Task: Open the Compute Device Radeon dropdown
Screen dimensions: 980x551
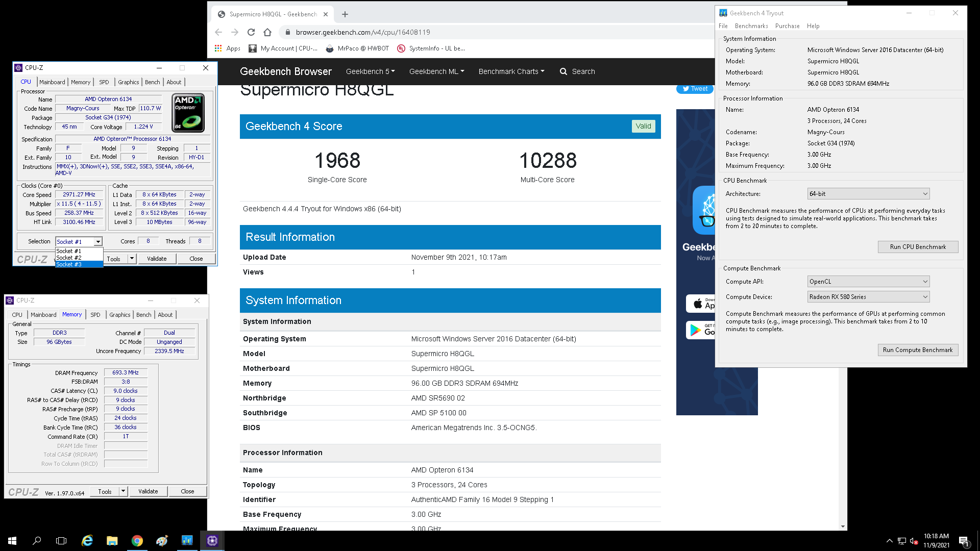Action: coord(868,297)
